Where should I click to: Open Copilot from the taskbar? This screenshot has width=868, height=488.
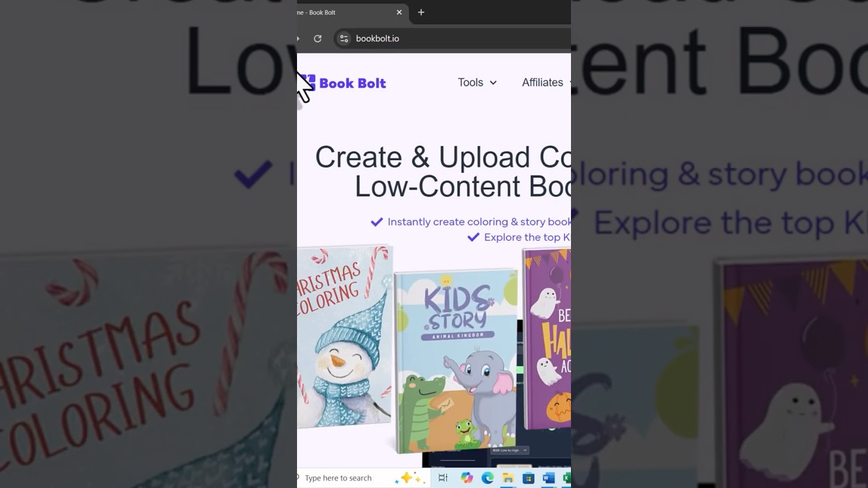(467, 479)
